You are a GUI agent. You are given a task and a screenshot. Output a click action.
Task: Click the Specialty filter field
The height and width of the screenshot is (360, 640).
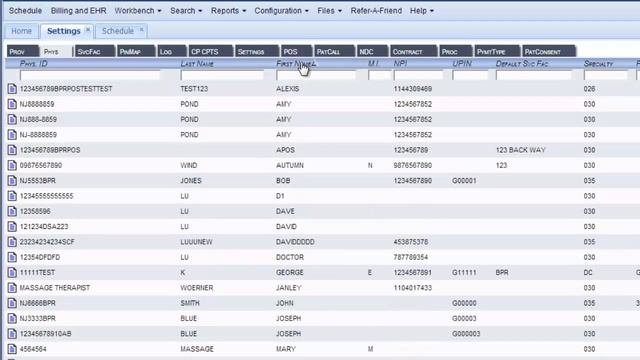point(606,75)
